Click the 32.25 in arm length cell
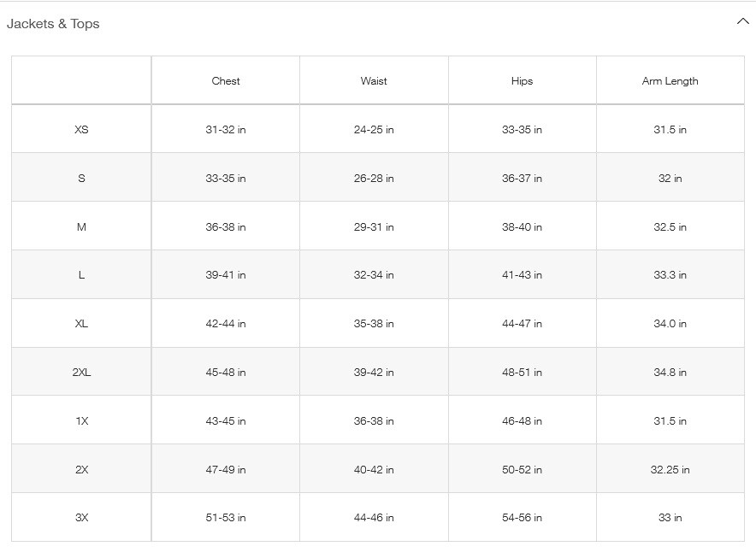Screen dimensions: 756x558 pos(670,469)
